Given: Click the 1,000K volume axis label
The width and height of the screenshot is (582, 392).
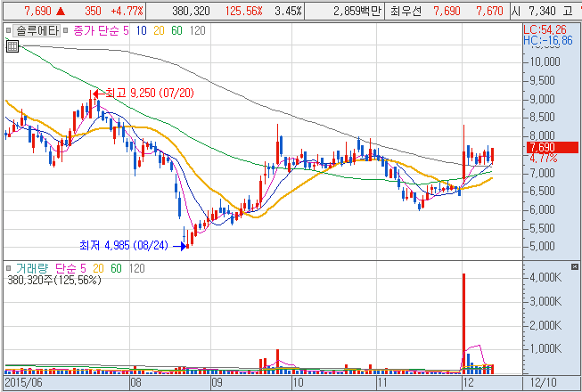Looking at the screenshot, I should tap(545, 349).
